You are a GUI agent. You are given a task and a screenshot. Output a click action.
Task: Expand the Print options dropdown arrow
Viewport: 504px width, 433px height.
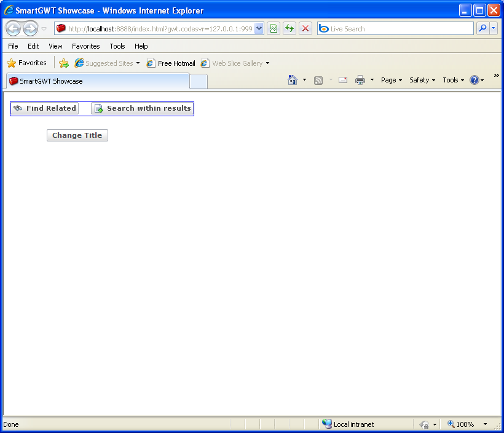(x=372, y=80)
